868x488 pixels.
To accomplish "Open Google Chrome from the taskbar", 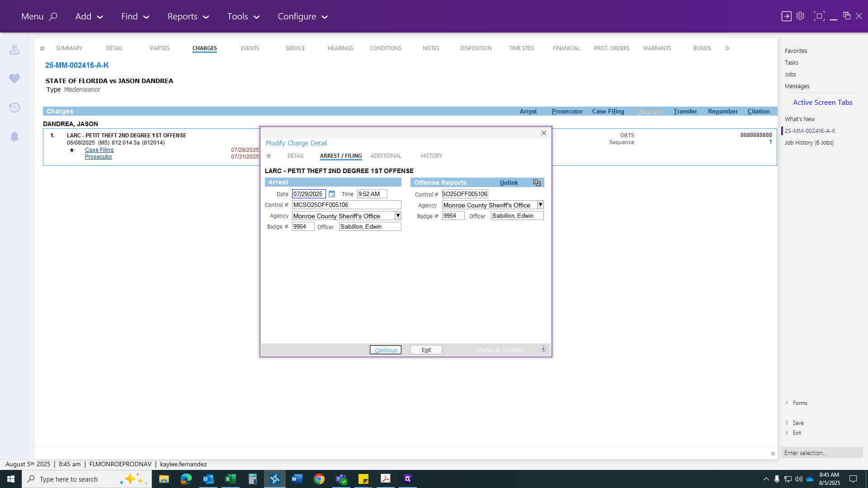I will point(319,479).
